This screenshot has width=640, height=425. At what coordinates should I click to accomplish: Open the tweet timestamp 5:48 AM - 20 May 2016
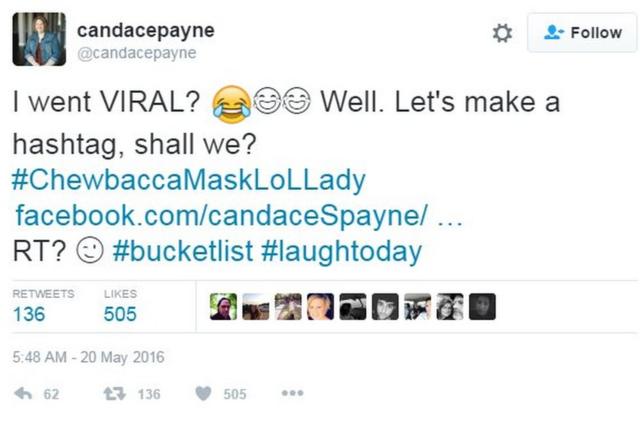[x=88, y=357]
